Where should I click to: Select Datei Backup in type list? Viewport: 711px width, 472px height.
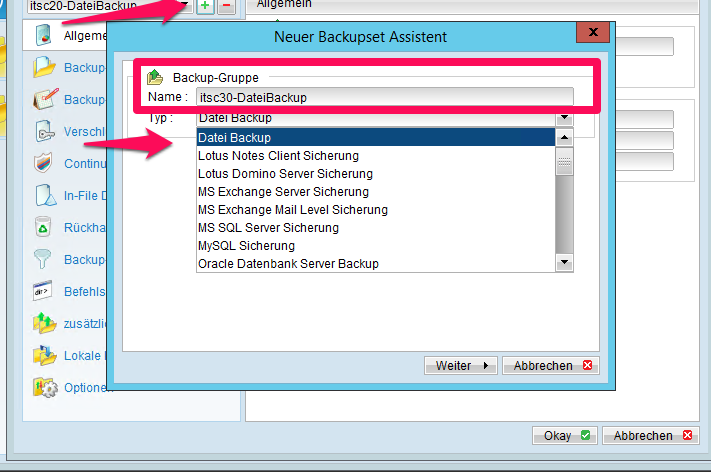[375, 137]
